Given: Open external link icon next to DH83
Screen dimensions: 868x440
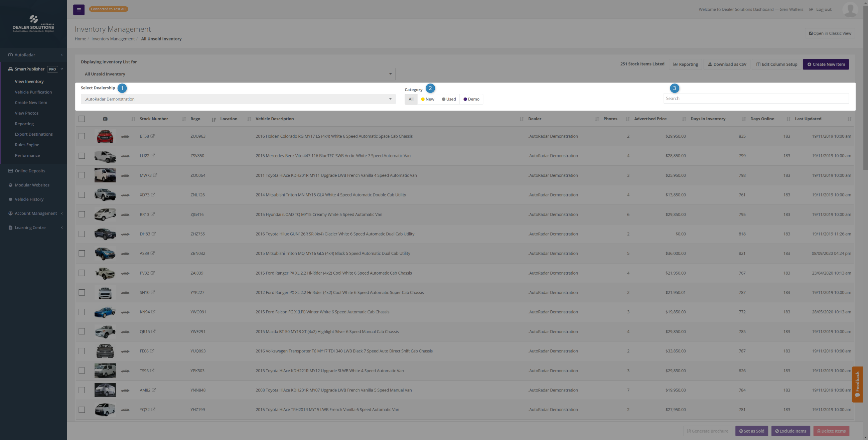Looking at the screenshot, I should point(154,234).
